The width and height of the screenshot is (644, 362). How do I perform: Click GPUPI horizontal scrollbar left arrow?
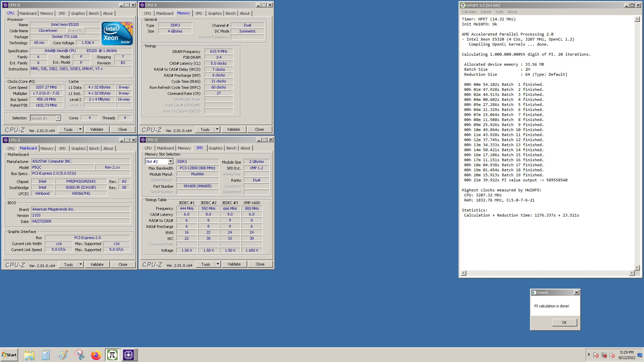464,273
